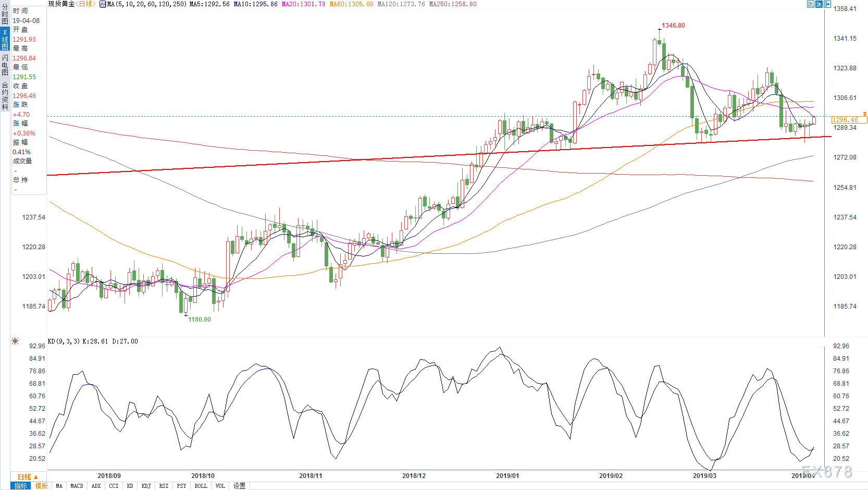Choose the KD indicator button
Image resolution: width=868 pixels, height=490 pixels.
click(130, 486)
